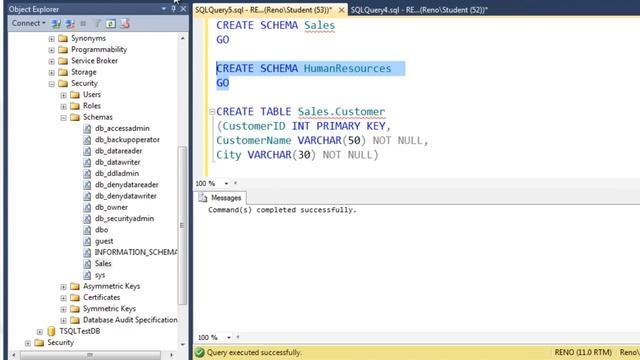Click 'Sales.Customer' in the CREATE TABLE line
This screenshot has width=640, height=360.
(341, 111)
